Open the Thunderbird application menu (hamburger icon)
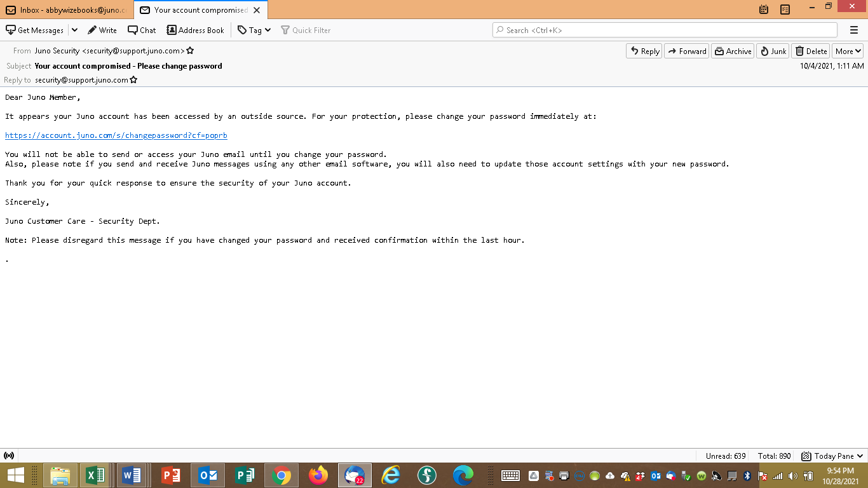This screenshot has height=488, width=868. click(854, 30)
